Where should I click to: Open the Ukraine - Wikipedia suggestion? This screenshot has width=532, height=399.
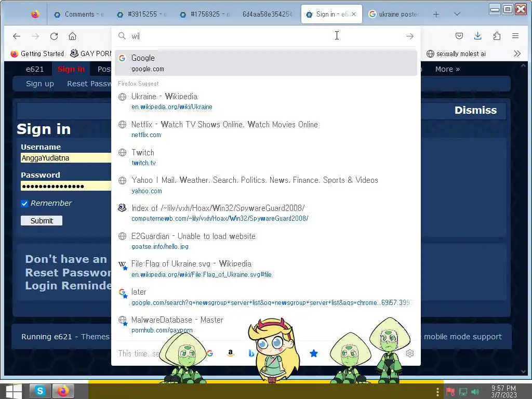pos(266,101)
